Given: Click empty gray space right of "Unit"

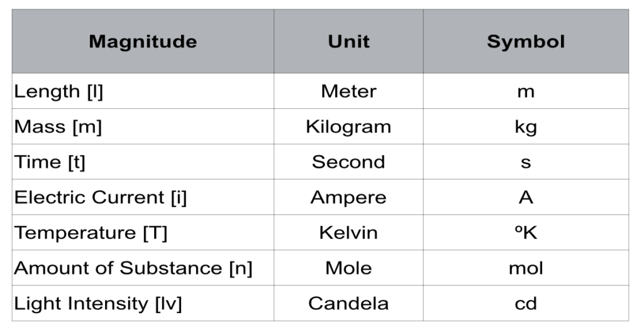Looking at the screenshot, I should pos(396,41).
